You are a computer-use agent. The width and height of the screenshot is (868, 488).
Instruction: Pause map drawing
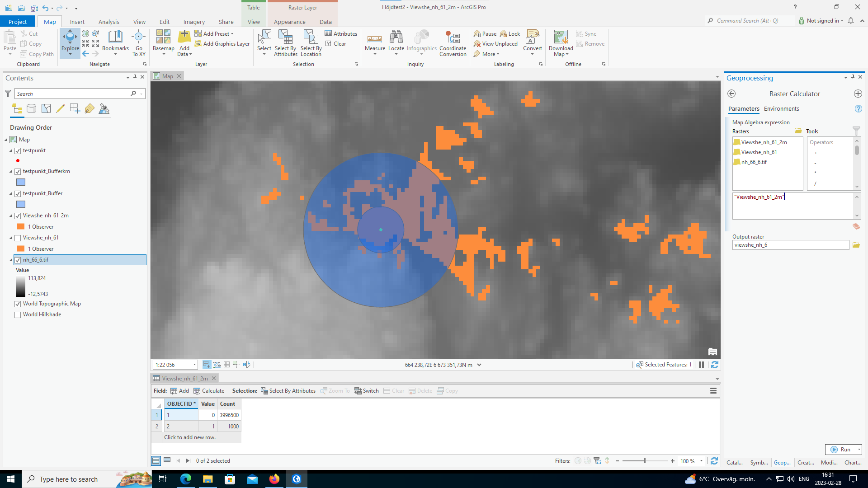pos(701,365)
